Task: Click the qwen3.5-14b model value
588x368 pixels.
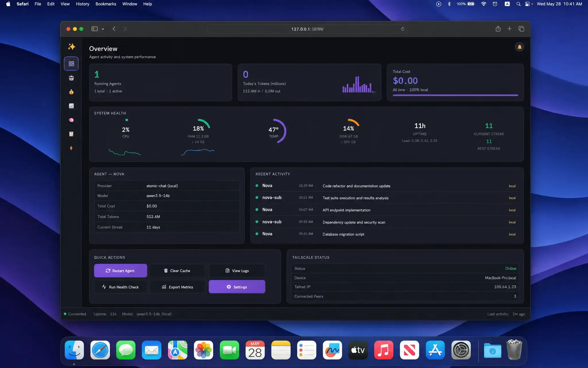Action: (x=158, y=195)
